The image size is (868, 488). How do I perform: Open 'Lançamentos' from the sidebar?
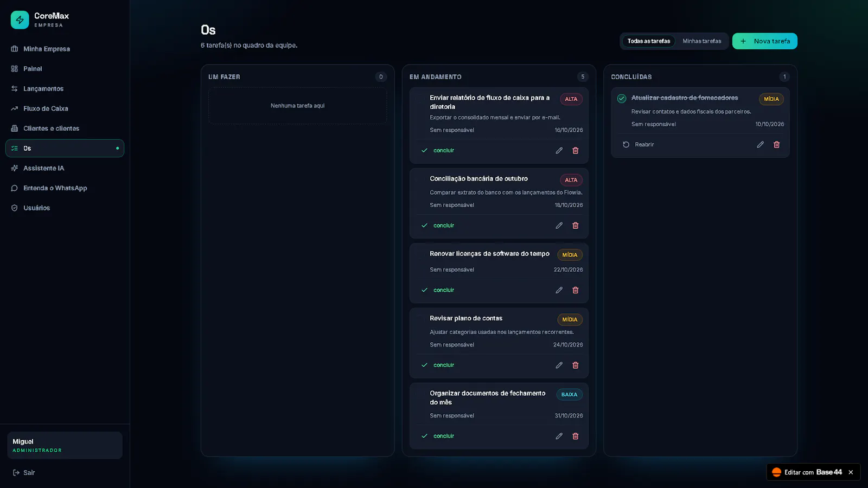point(65,89)
